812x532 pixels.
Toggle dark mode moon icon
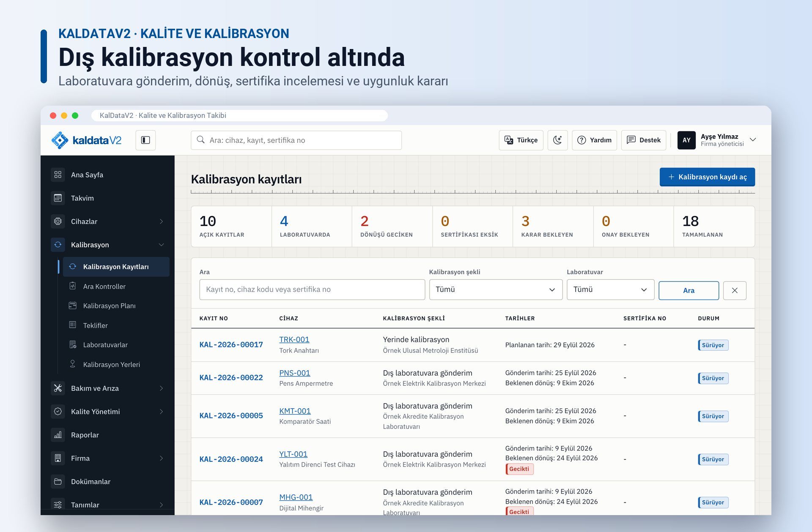(557, 140)
